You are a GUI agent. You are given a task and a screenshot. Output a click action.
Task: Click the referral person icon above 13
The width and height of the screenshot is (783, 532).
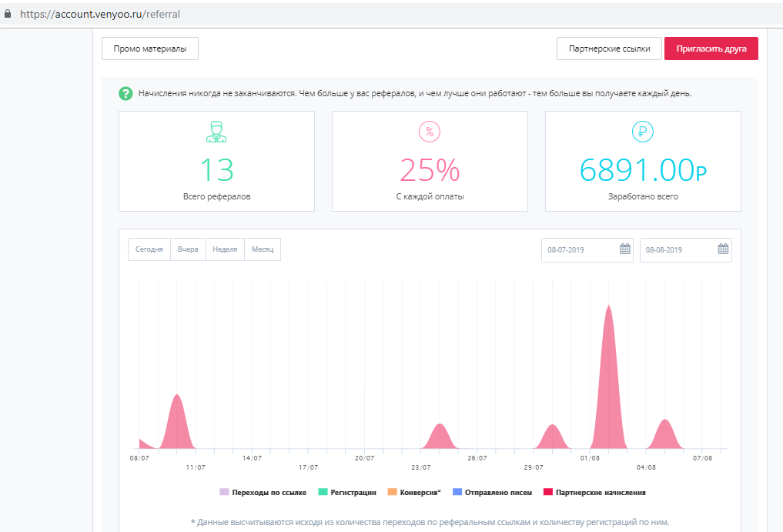[216, 132]
